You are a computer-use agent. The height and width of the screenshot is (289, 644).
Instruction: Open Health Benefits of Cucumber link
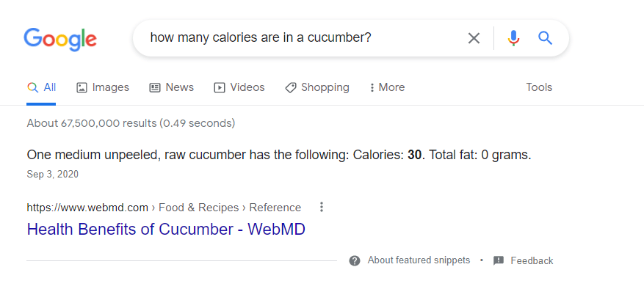(x=166, y=229)
